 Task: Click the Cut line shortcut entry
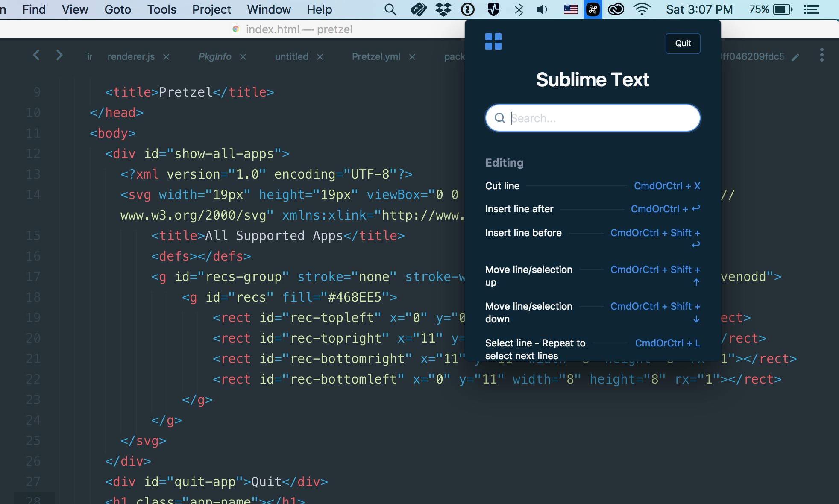[x=593, y=186]
